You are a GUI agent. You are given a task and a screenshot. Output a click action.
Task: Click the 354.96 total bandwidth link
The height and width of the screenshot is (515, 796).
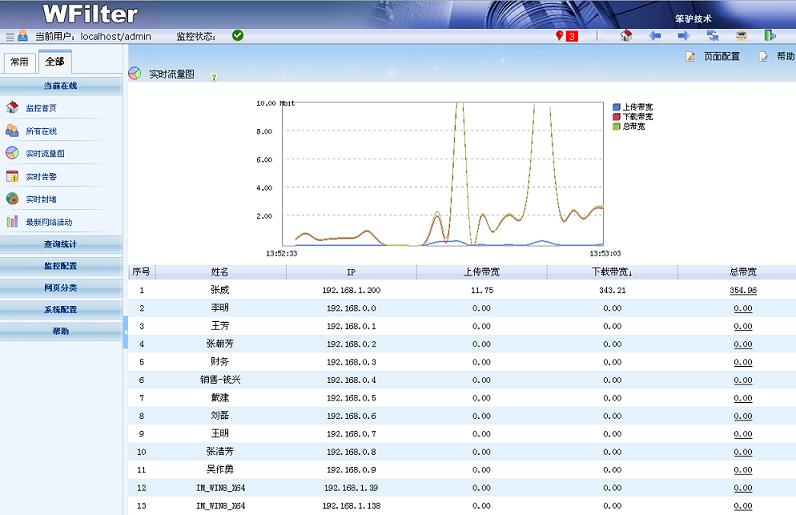pos(742,290)
